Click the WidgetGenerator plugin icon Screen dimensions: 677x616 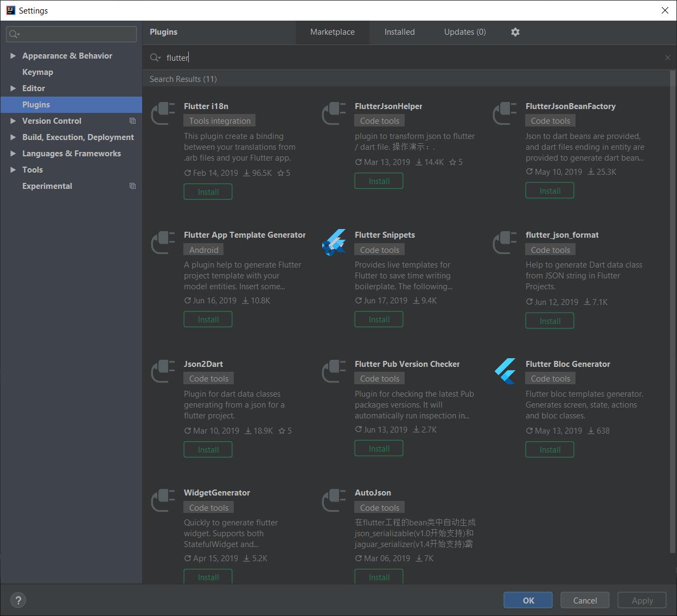(x=163, y=500)
